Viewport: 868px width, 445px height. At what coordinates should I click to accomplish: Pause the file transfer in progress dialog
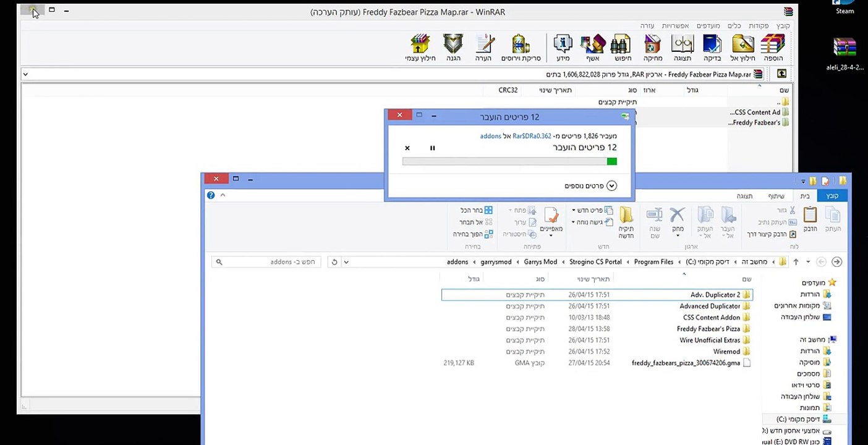coord(432,148)
